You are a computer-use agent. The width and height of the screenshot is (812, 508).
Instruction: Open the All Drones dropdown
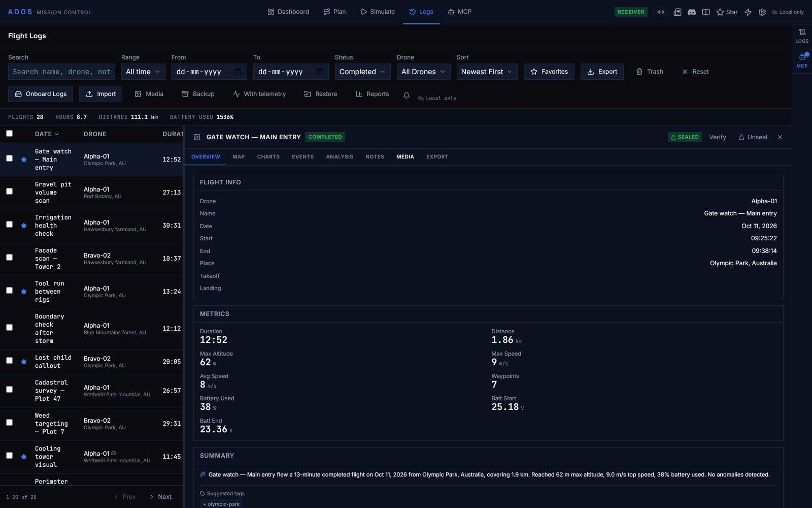coord(423,72)
